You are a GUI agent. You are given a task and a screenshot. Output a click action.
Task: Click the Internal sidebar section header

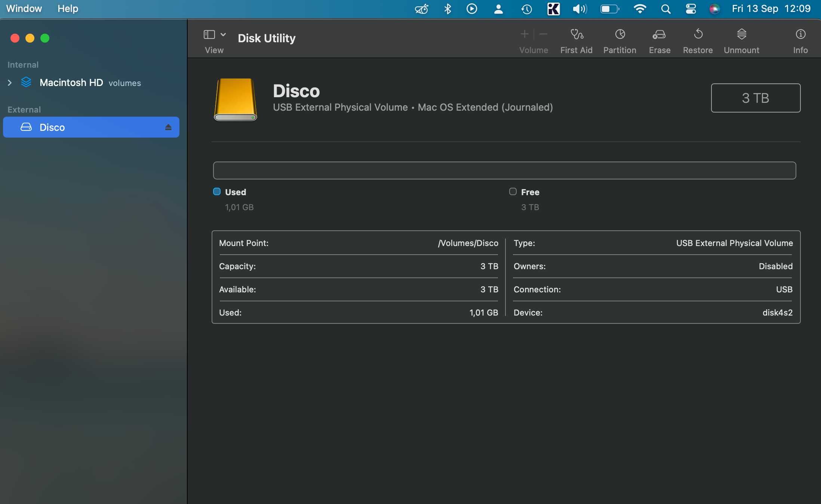pos(23,65)
